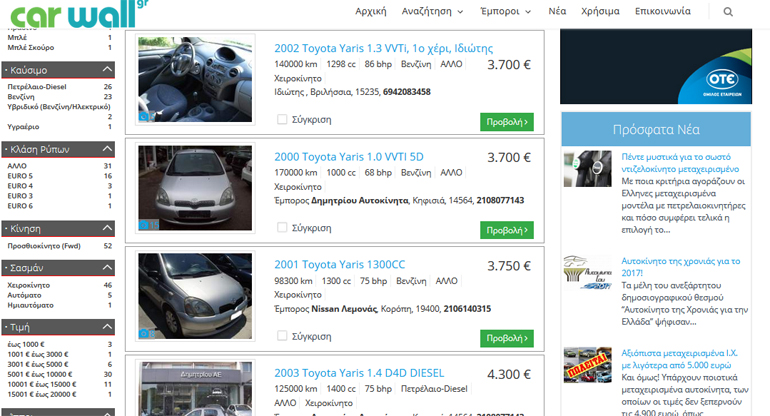Collapse the Τιμή filter panel

107,327
